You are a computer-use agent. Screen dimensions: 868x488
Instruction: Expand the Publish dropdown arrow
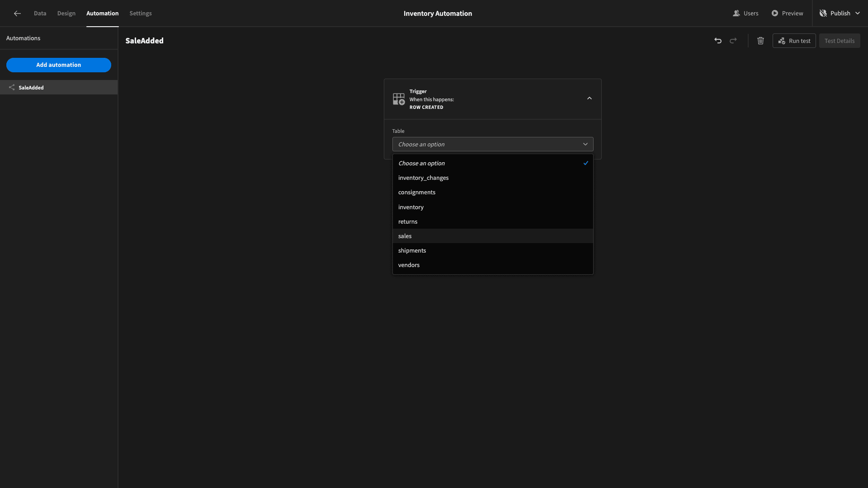858,14
